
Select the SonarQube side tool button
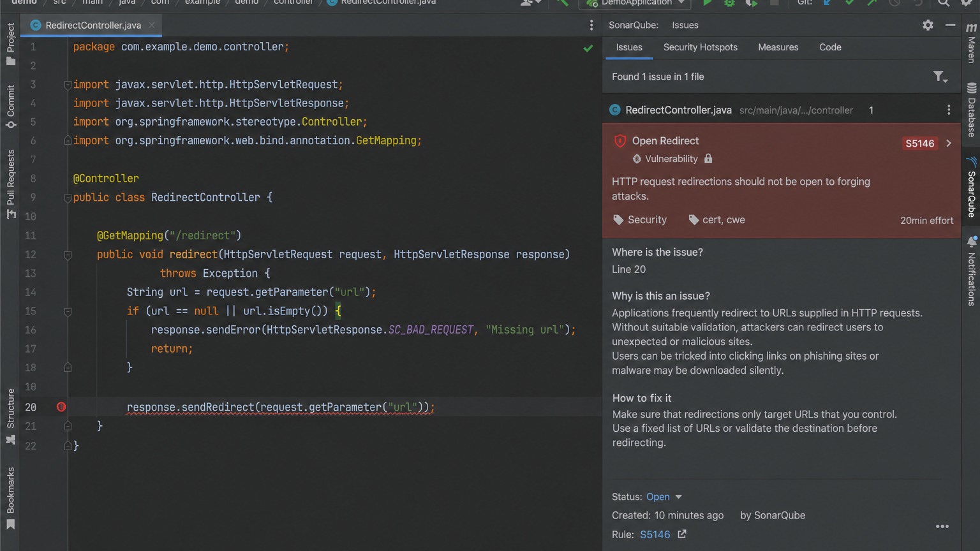[971, 187]
